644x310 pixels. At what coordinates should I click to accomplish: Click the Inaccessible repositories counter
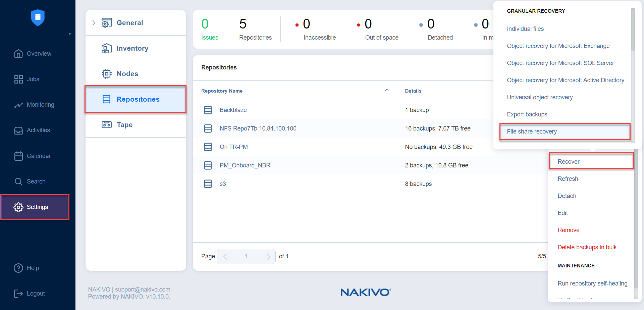(x=315, y=30)
